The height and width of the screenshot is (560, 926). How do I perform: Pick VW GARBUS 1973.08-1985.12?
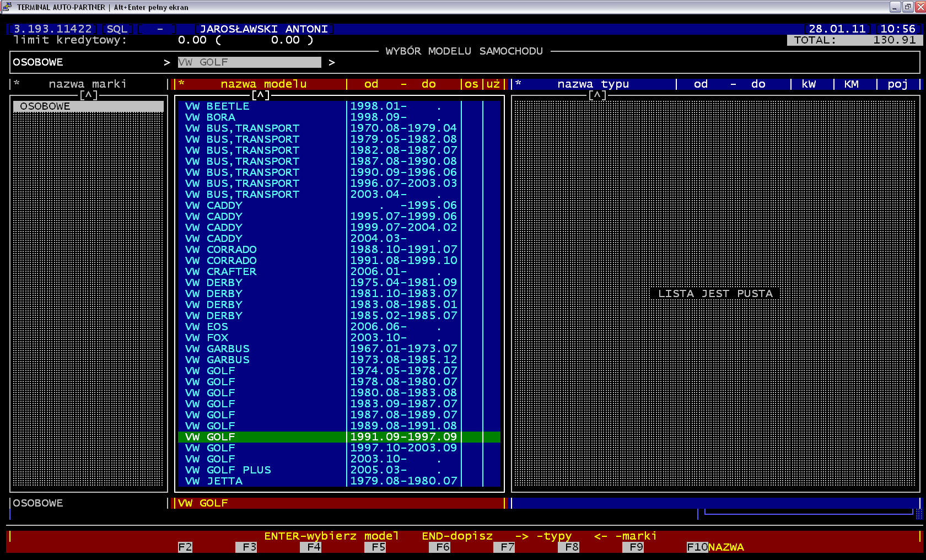point(339,360)
